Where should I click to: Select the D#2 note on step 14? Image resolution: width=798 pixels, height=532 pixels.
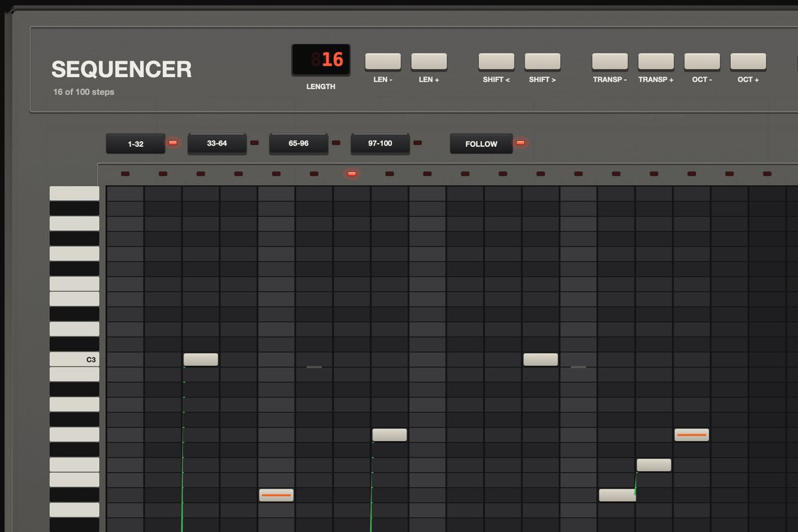pos(616,495)
